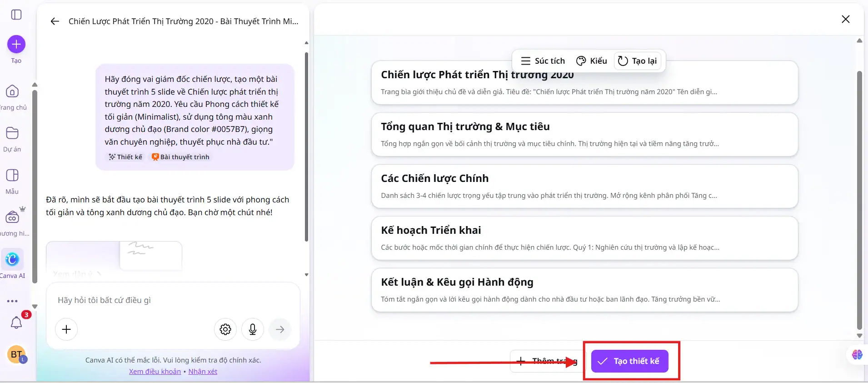Open chat settings gear icon

point(225,329)
